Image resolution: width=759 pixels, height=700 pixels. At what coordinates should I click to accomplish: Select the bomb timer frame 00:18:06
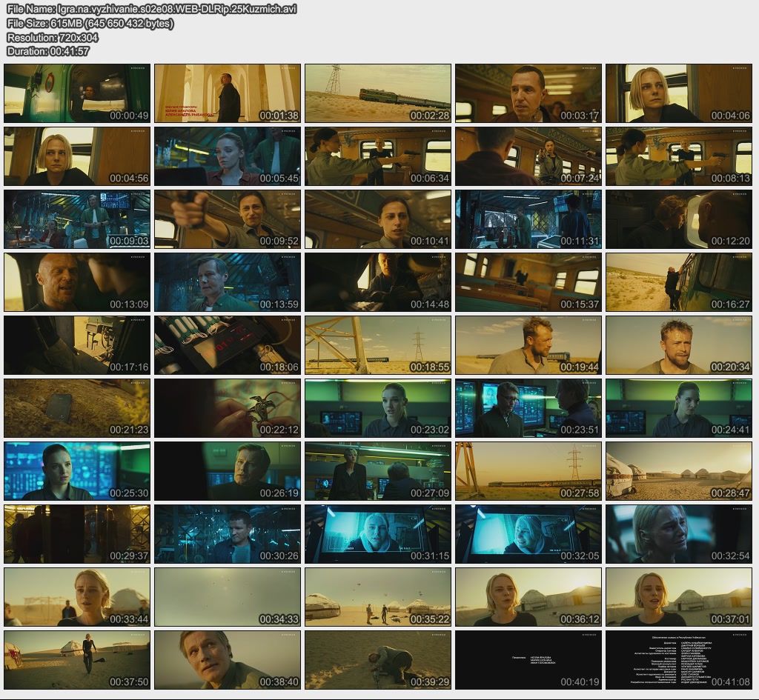click(228, 345)
